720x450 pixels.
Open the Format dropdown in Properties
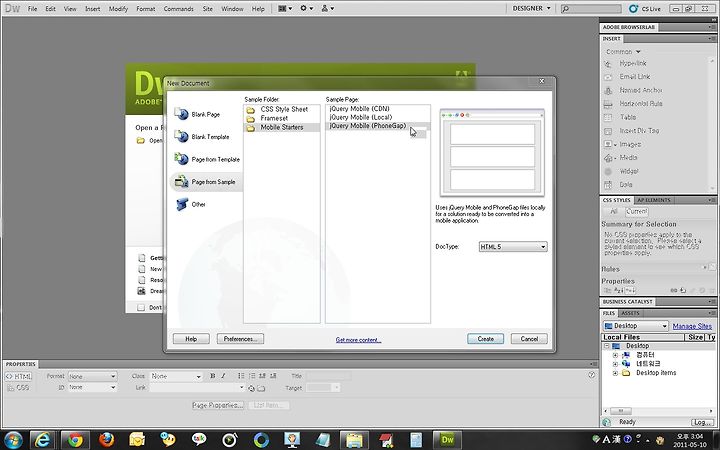pyautogui.click(x=92, y=376)
